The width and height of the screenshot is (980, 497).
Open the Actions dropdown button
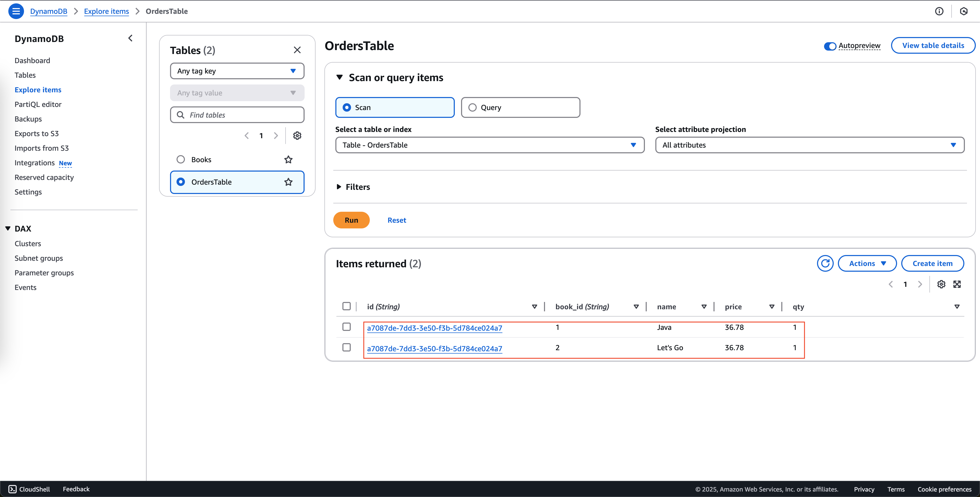867,263
